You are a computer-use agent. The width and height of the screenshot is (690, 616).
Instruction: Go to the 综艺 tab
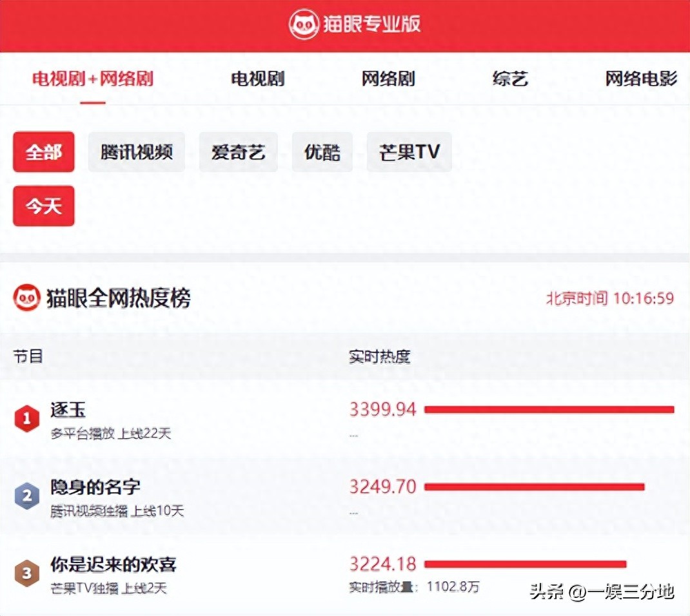tap(510, 79)
